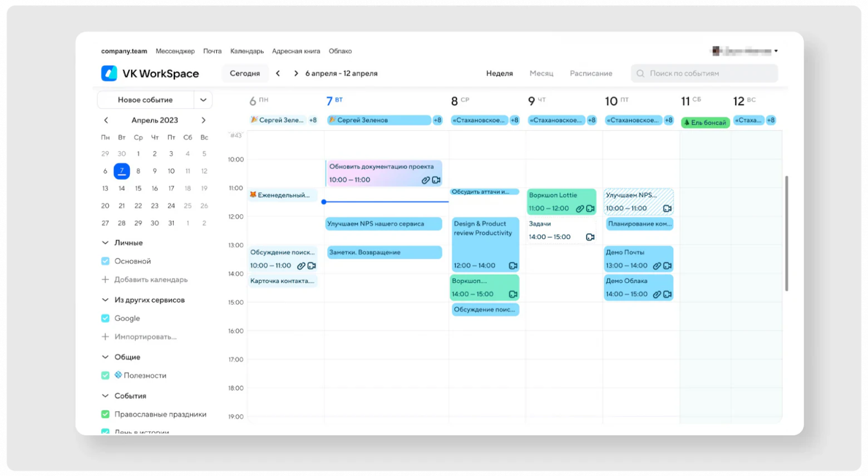Switch to Месяц view
Image resolution: width=868 pixels, height=476 pixels.
(x=541, y=73)
